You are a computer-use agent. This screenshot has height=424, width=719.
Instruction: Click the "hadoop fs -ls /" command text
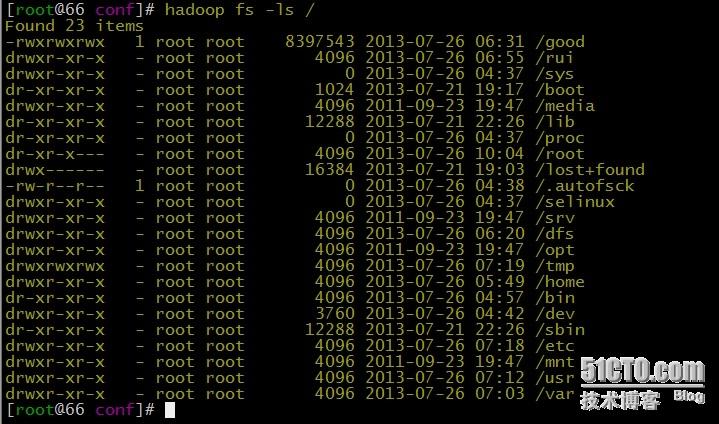(x=242, y=10)
